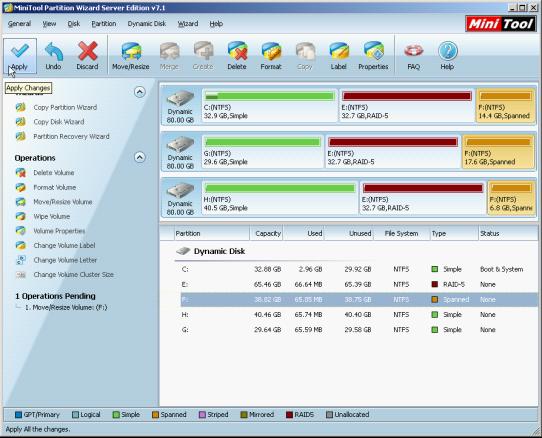Click the Delete toolbar icon
Screen dimensions: 542x438
(237, 56)
